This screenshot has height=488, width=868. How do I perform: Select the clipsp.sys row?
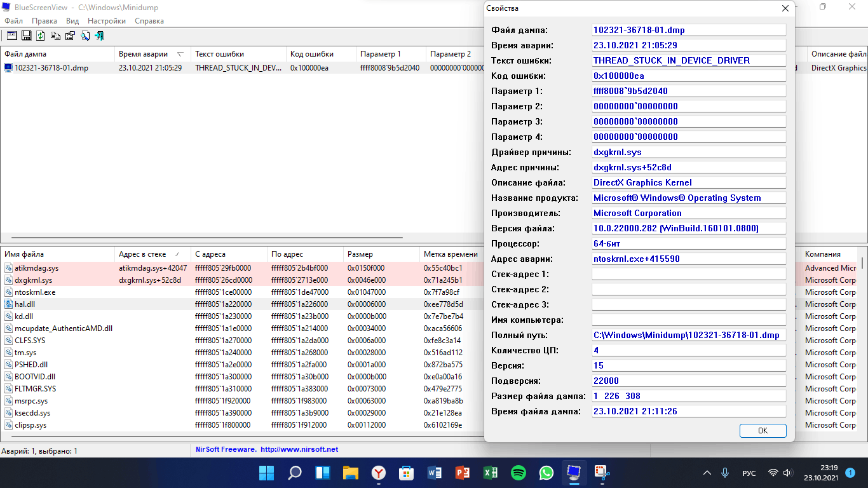tap(241, 425)
